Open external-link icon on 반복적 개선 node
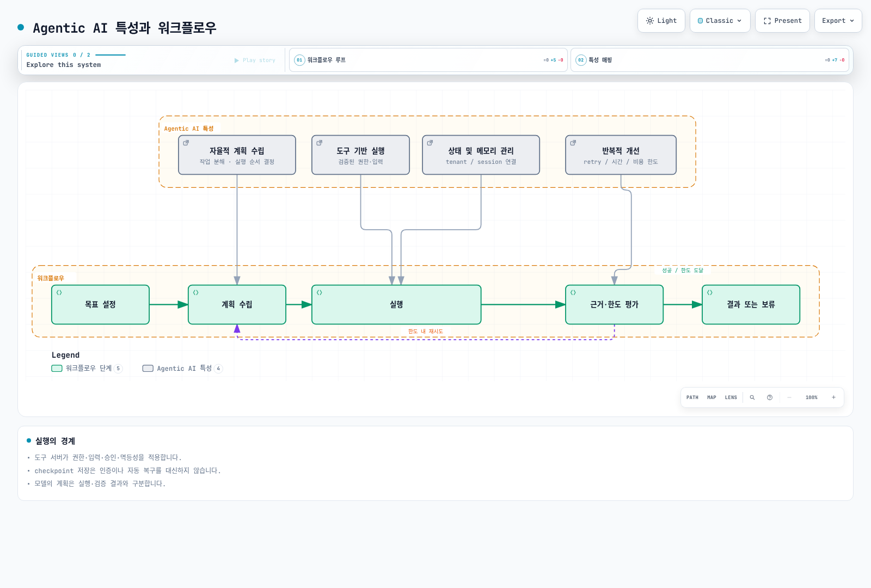This screenshot has height=588, width=871. point(573,143)
